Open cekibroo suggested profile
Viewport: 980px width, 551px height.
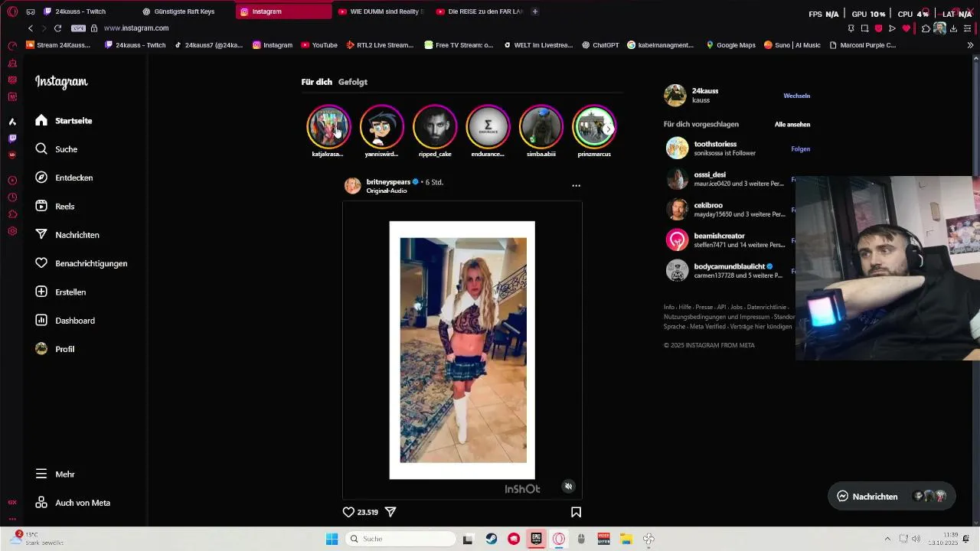point(708,205)
